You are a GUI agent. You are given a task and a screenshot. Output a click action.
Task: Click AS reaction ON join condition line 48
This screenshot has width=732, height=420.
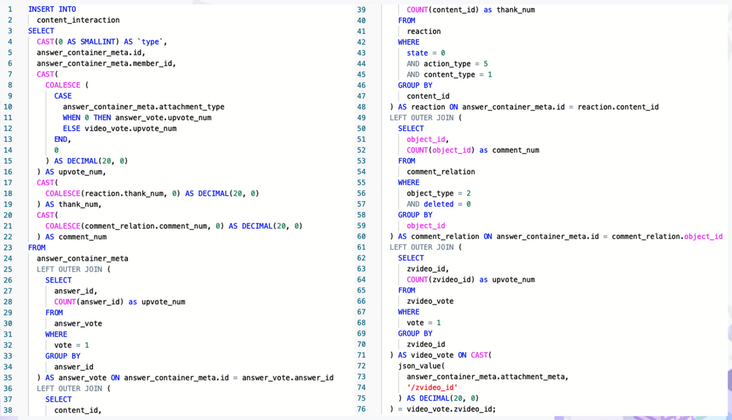[x=528, y=107]
